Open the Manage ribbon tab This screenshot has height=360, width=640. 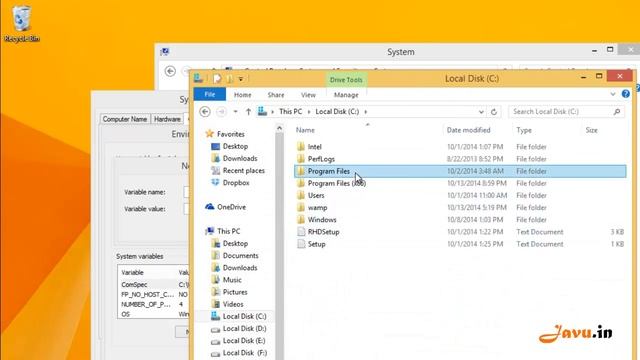coord(346,95)
